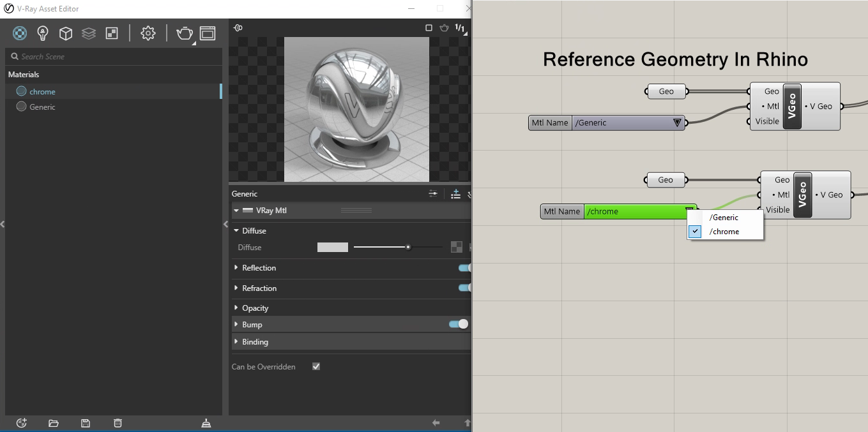The image size is (868, 432).
Task: Open the Textures category checker icon
Action: pyautogui.click(x=111, y=33)
